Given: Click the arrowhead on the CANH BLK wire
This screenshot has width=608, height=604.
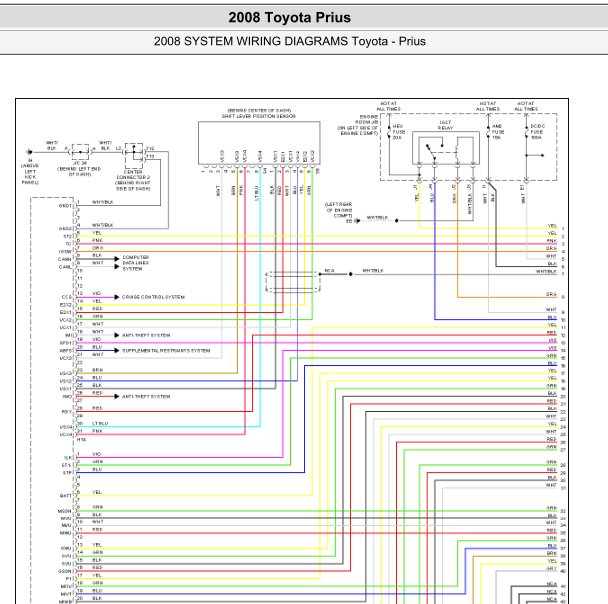Looking at the screenshot, I should pyautogui.click(x=117, y=259).
